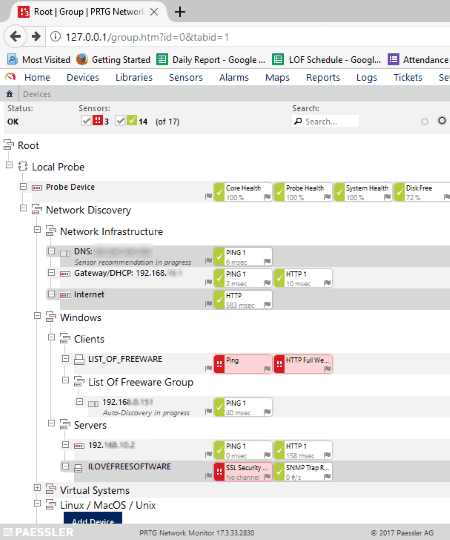The width and height of the screenshot is (450, 540).
Task: Click the Virtual Systems group icon
Action: pyautogui.click(x=51, y=489)
